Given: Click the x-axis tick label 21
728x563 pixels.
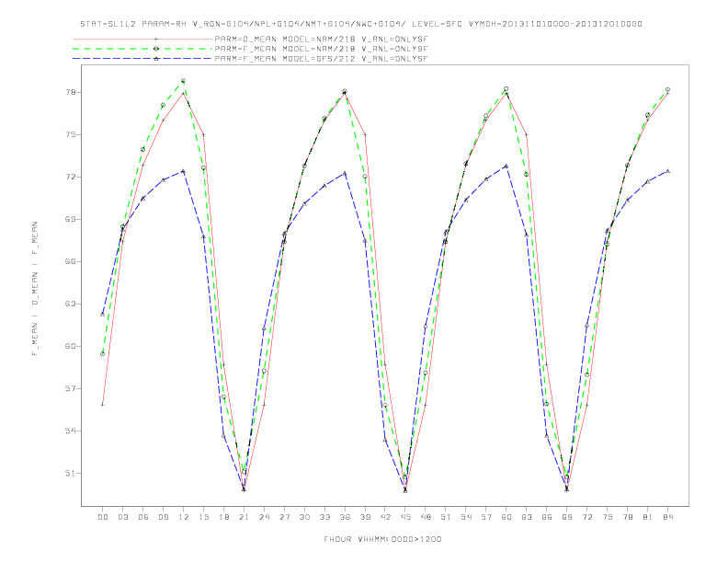Looking at the screenshot, I should coord(244,517).
